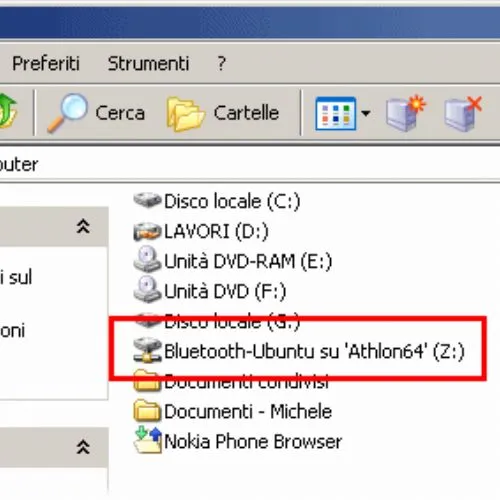Click the address bar field
This screenshot has width=500, height=500.
pos(250,164)
